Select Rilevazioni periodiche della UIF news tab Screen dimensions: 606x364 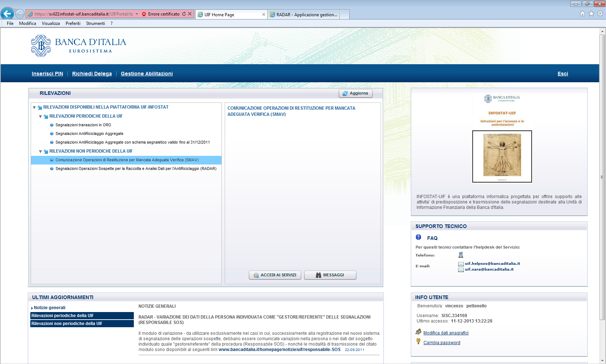82,316
